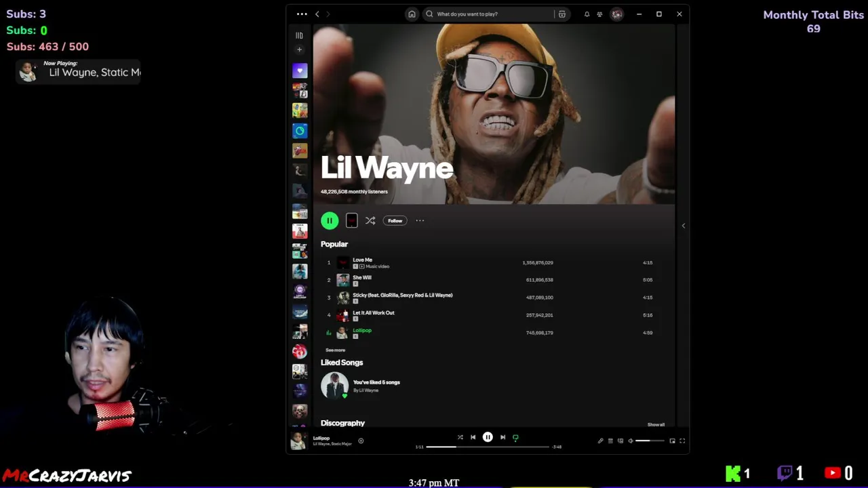Skip to next track

point(502,437)
